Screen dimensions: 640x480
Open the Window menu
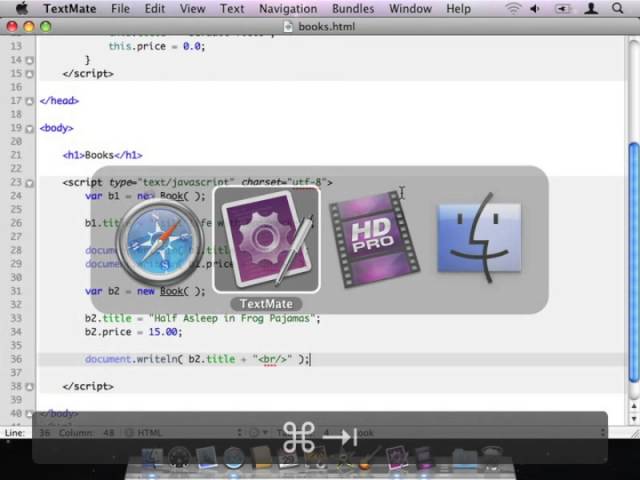coord(410,9)
